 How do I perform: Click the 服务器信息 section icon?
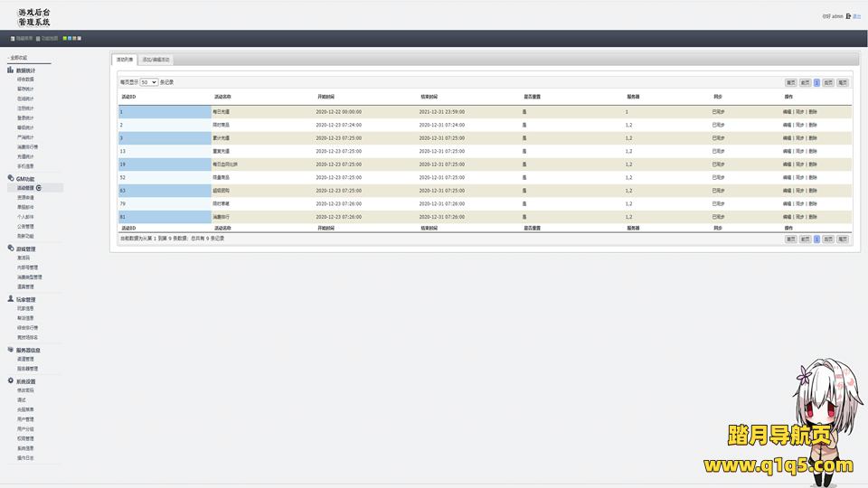coord(11,349)
